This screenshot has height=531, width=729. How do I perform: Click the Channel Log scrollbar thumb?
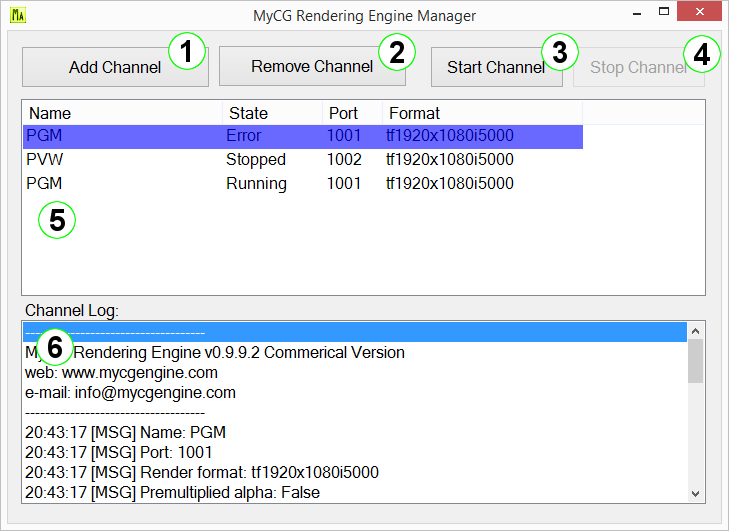point(696,361)
